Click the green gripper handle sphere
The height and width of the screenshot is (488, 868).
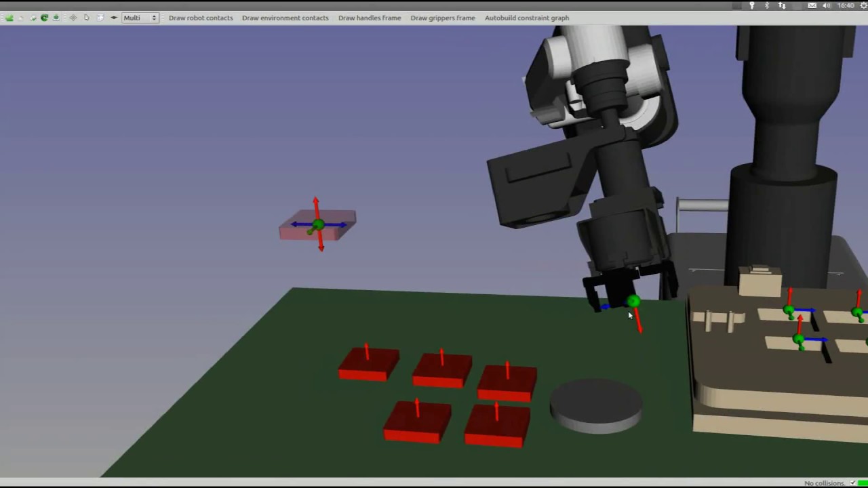(633, 301)
